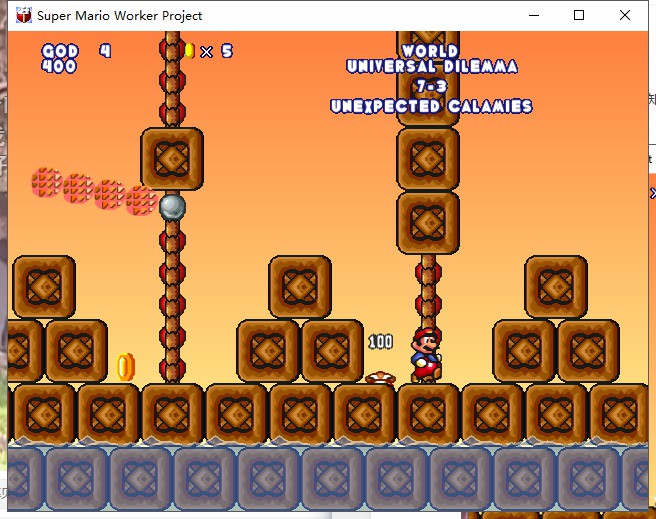Click the Super Mario Worker Project window title

click(120, 16)
